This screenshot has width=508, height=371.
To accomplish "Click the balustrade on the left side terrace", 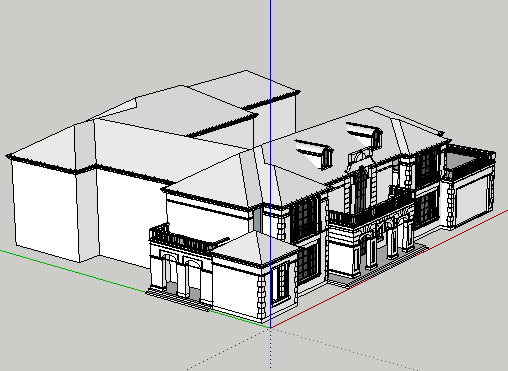I will click(x=182, y=239).
